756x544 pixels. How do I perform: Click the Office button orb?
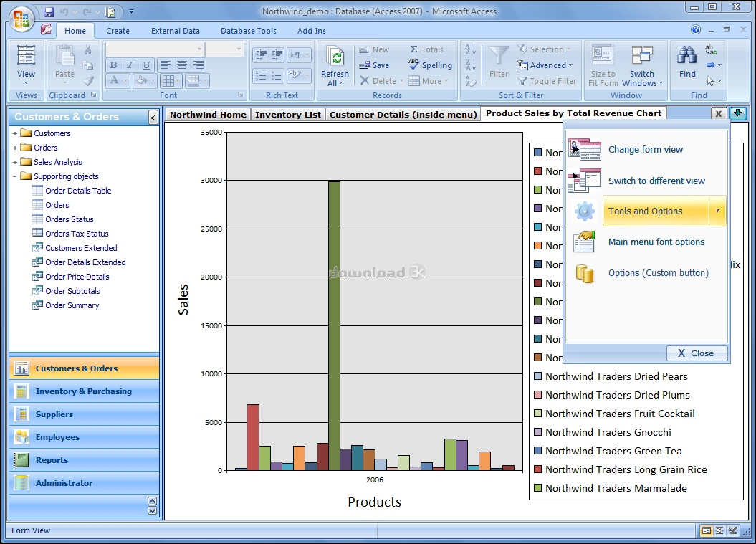click(x=21, y=19)
